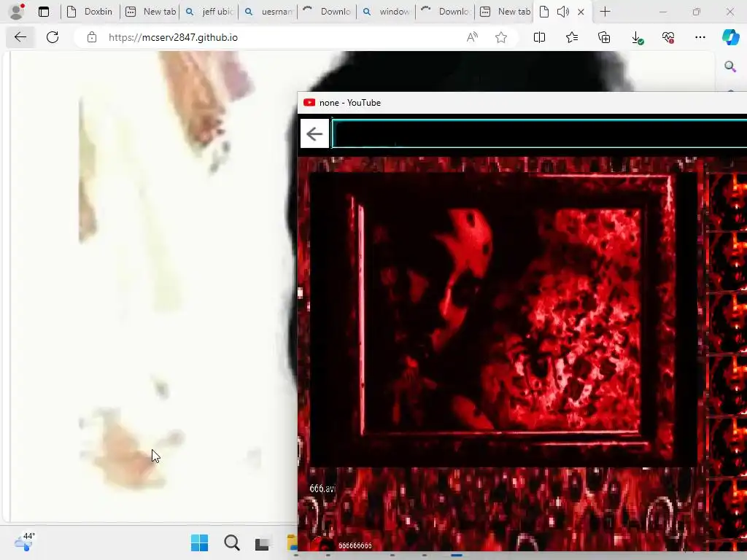747x560 pixels.
Task: Switch to the window search tab
Action: [x=387, y=12]
